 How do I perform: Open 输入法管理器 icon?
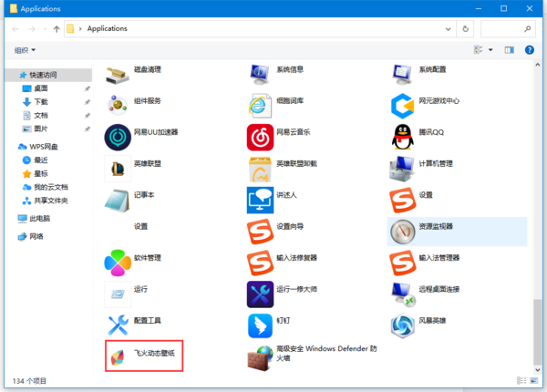pyautogui.click(x=402, y=263)
